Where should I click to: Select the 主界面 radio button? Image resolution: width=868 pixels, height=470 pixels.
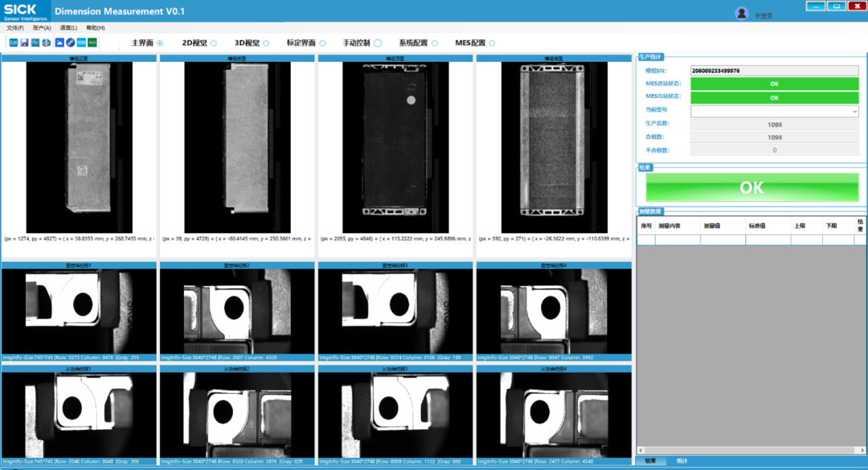(160, 43)
